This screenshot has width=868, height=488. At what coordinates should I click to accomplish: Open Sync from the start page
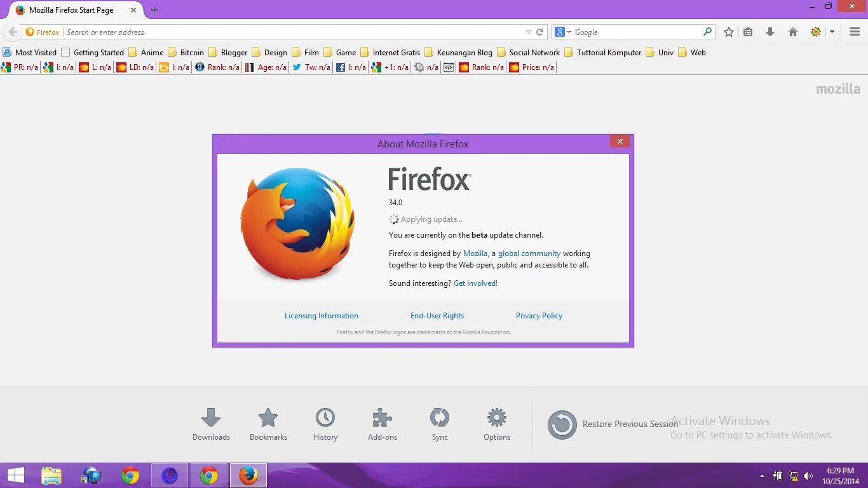[x=440, y=424]
